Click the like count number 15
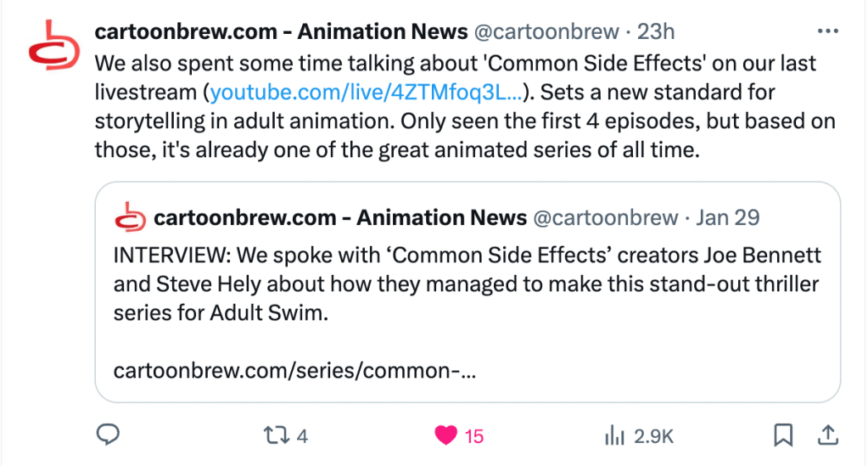The width and height of the screenshot is (868, 466). point(474,436)
